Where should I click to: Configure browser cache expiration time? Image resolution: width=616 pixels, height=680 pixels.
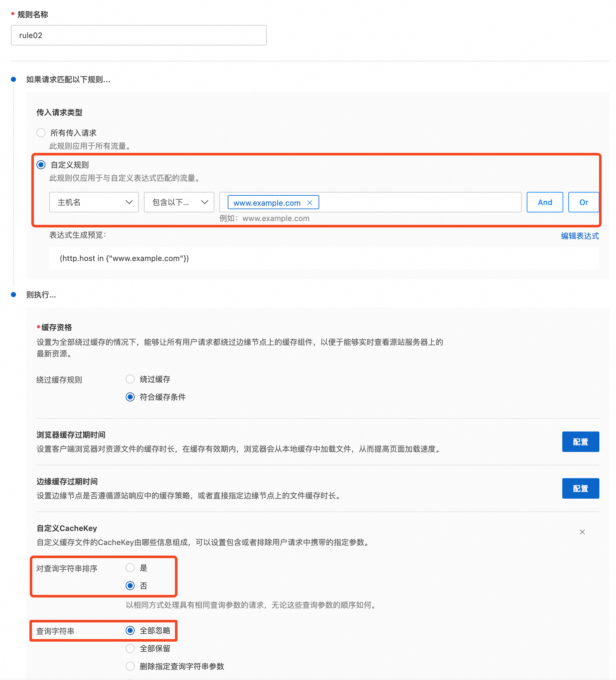pos(580,442)
